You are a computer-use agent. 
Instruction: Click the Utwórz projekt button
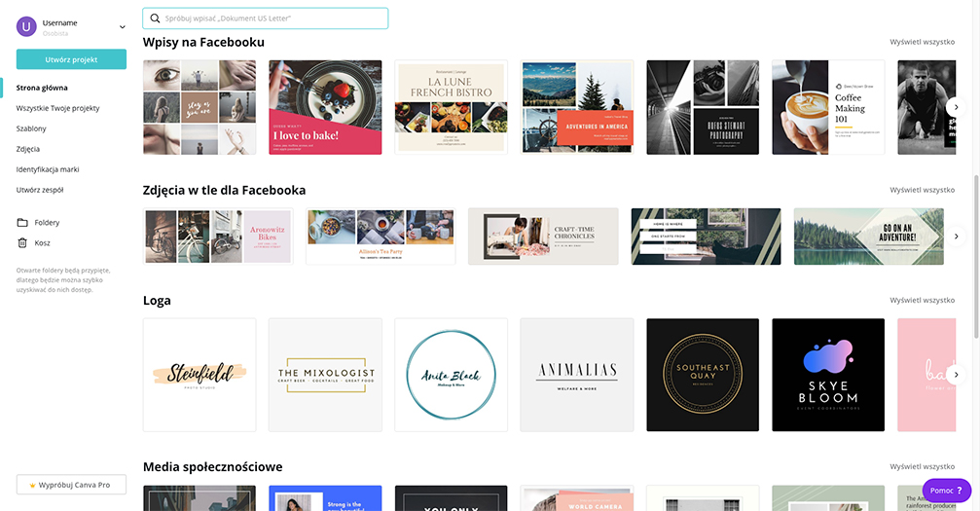coord(71,59)
